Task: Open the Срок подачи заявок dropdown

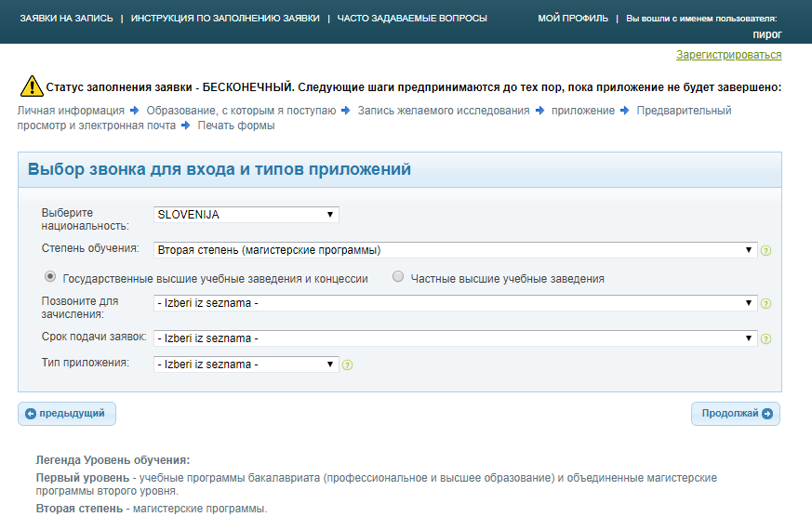Action: [x=455, y=338]
